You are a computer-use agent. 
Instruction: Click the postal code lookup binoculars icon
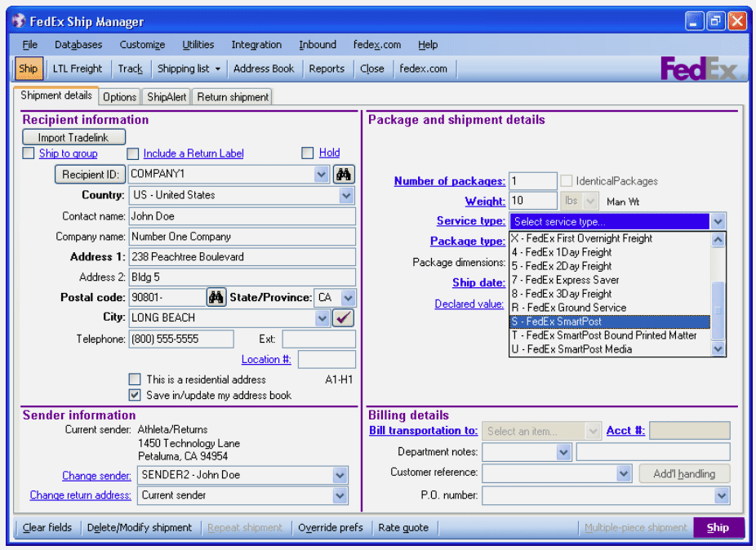[x=216, y=297]
